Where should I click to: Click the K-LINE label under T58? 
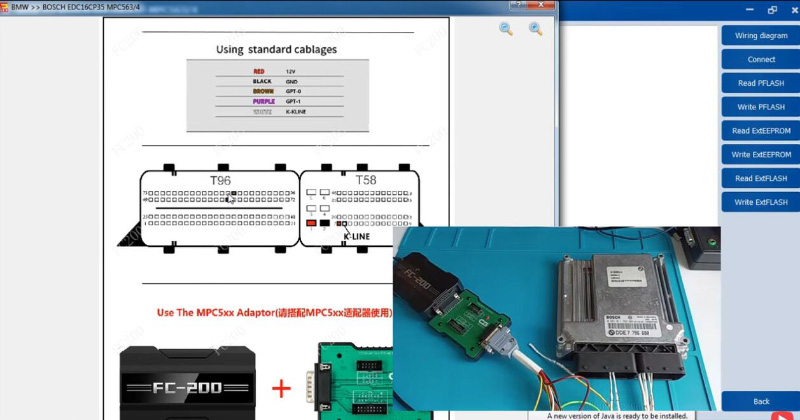(357, 236)
